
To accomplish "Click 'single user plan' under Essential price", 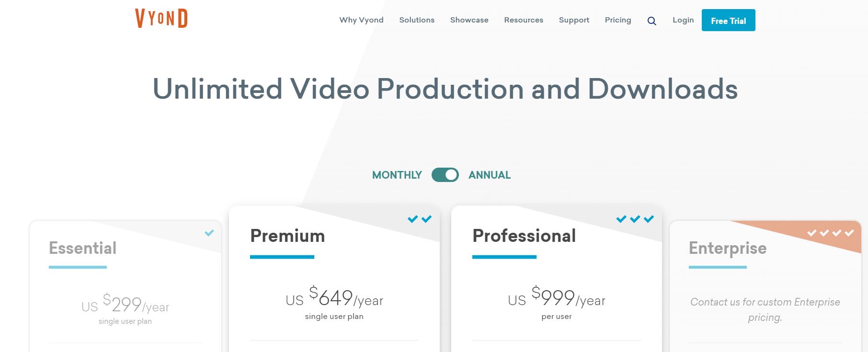I will (x=125, y=321).
